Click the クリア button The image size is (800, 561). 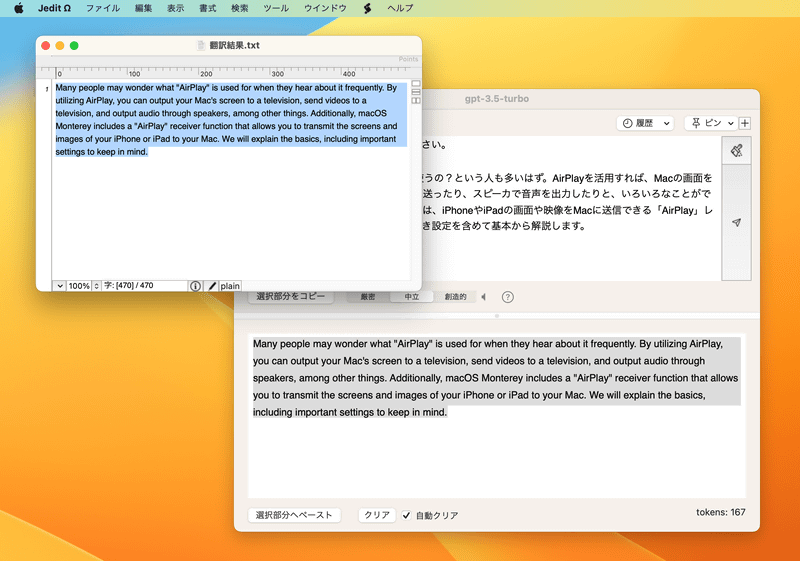pos(377,515)
